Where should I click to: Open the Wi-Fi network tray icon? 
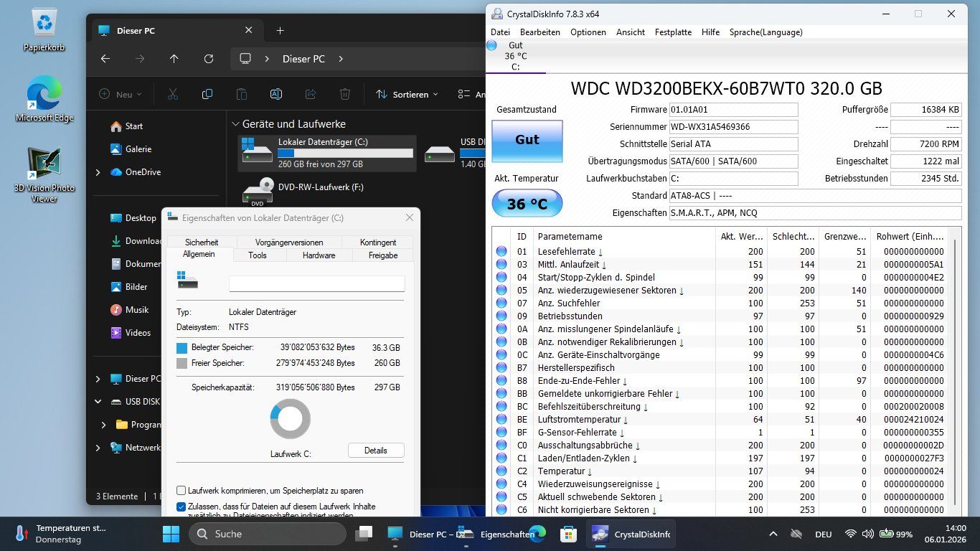point(851,534)
